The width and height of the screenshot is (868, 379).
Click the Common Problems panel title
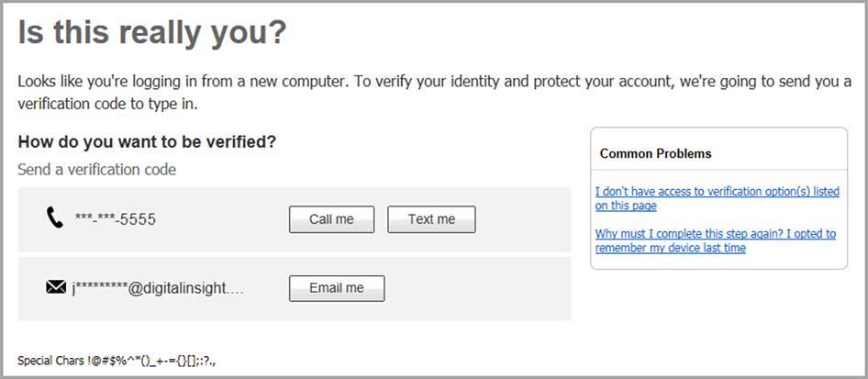(655, 153)
